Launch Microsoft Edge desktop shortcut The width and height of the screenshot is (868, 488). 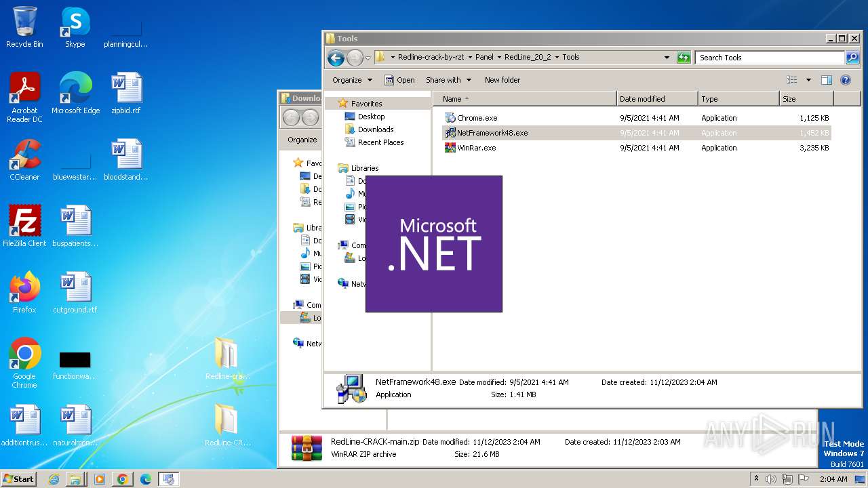pyautogui.click(x=75, y=94)
